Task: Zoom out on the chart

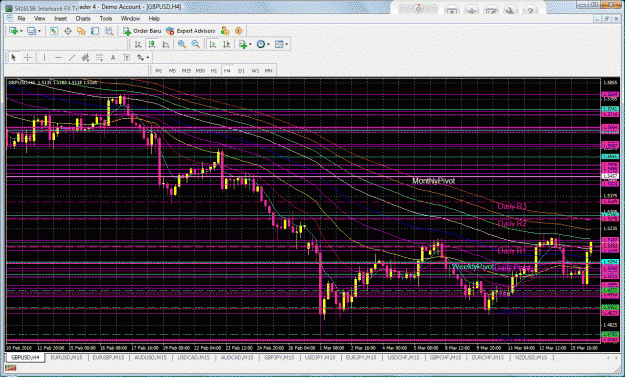Action: tap(195, 44)
